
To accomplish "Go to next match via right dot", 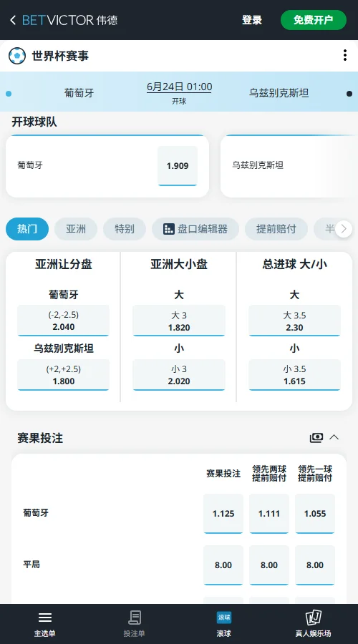I will 349,94.
